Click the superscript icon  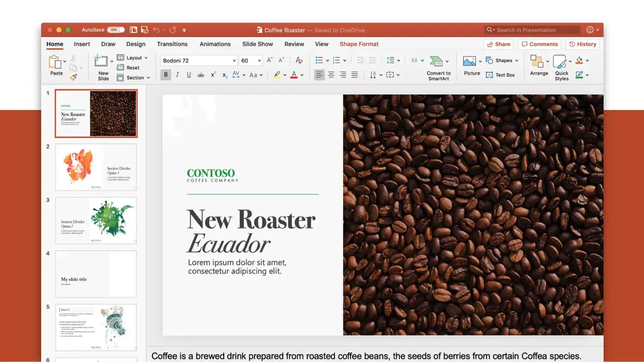(x=213, y=74)
